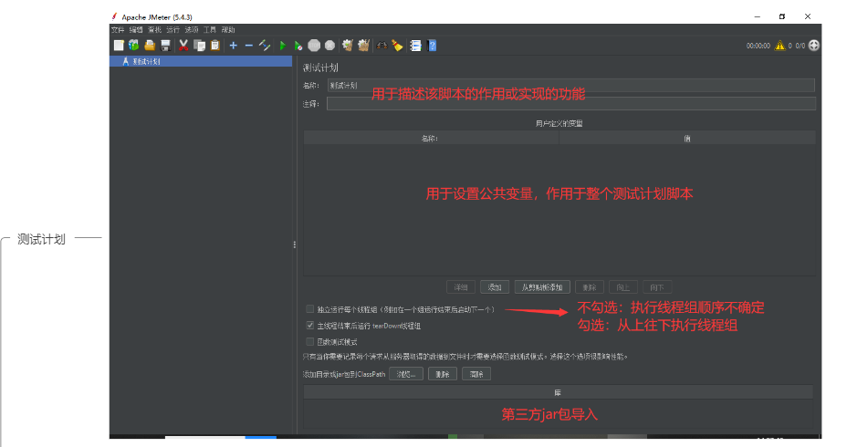Click 值 column header in variables table
Screen dimensions: 868x447
[687, 139]
